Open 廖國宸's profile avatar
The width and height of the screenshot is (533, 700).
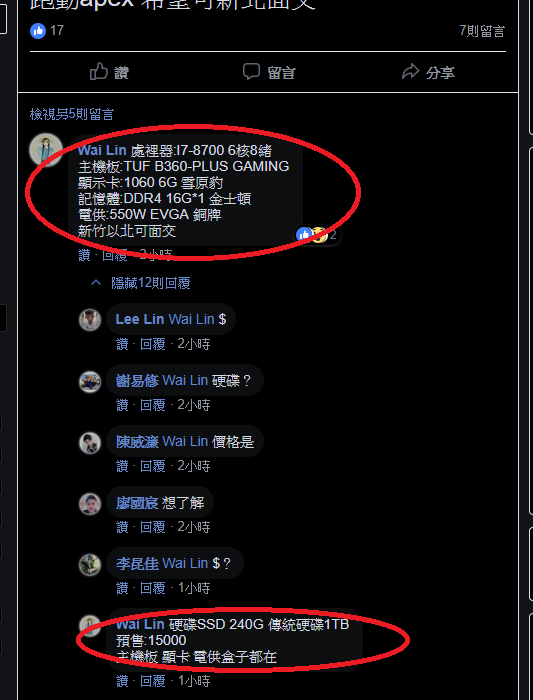click(x=90, y=504)
